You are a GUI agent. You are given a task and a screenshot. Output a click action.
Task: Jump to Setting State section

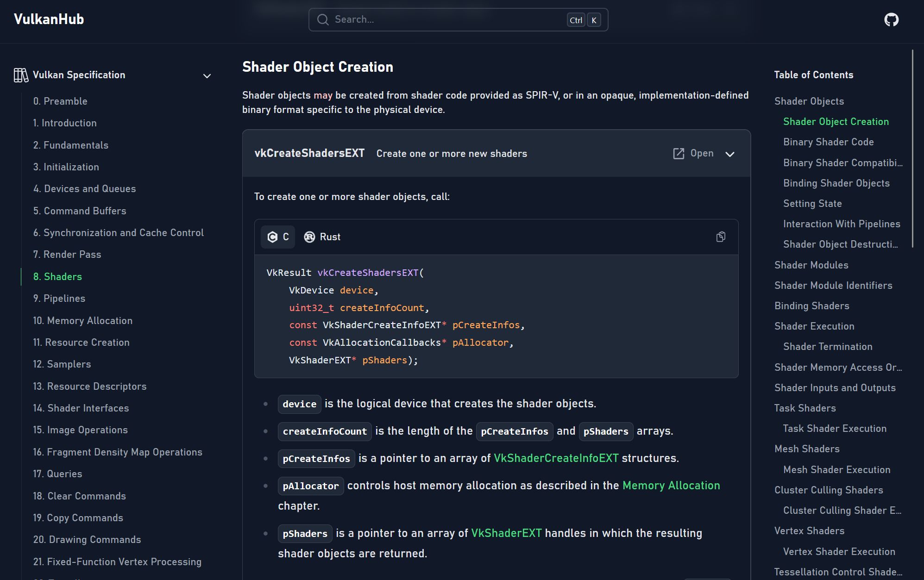[x=812, y=204]
